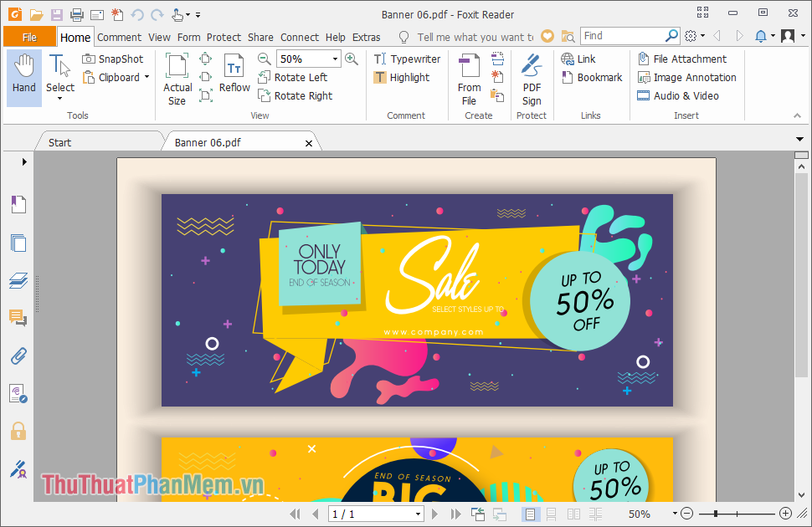Open the Bookmarks sidebar panel
Image resolution: width=812 pixels, height=527 pixels.
(x=18, y=204)
